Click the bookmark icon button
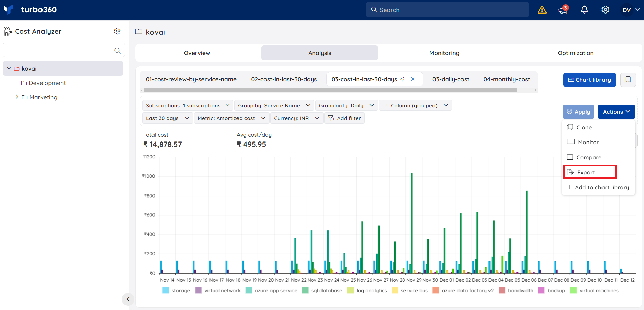Viewport: 644px width, 310px height. (x=628, y=80)
